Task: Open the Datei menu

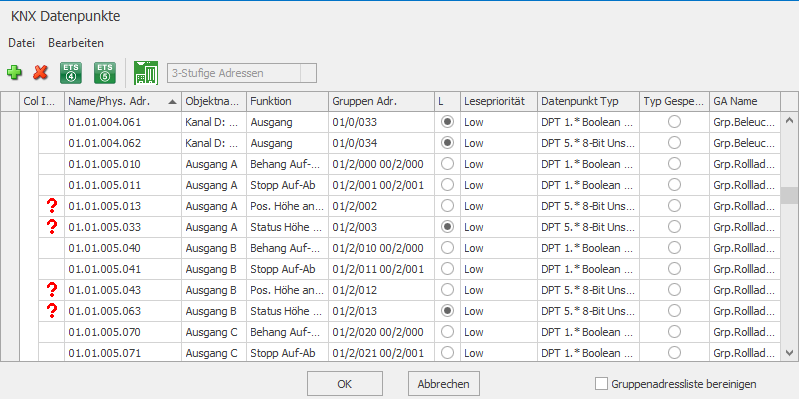Action: [21, 43]
